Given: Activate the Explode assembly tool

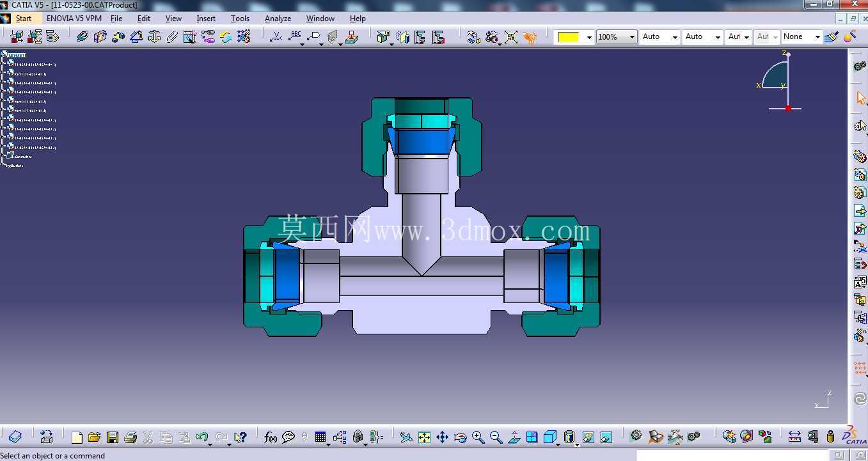Looking at the screenshot, I should point(244,36).
